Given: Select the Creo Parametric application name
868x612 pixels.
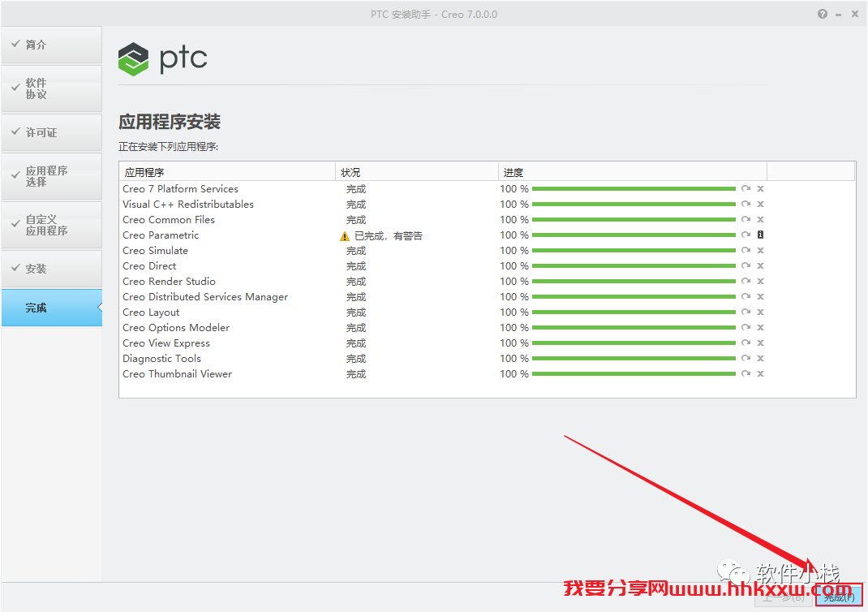Looking at the screenshot, I should (161, 235).
